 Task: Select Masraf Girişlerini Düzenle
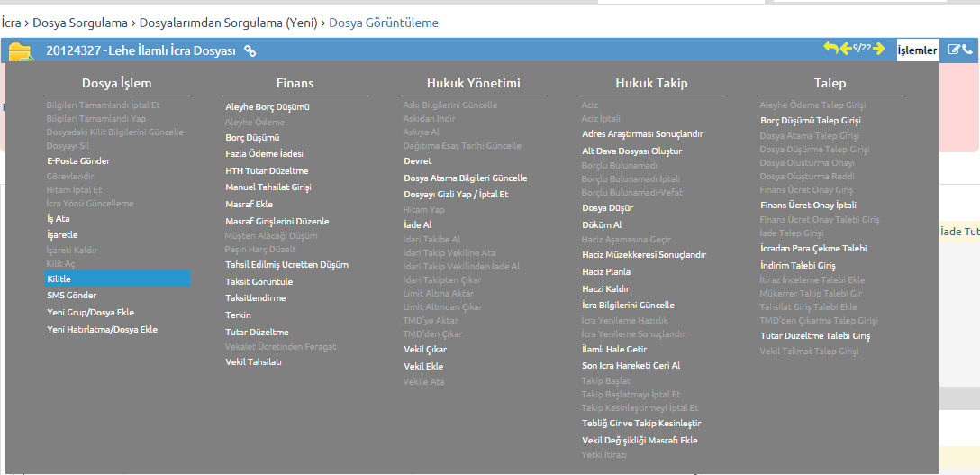click(277, 221)
